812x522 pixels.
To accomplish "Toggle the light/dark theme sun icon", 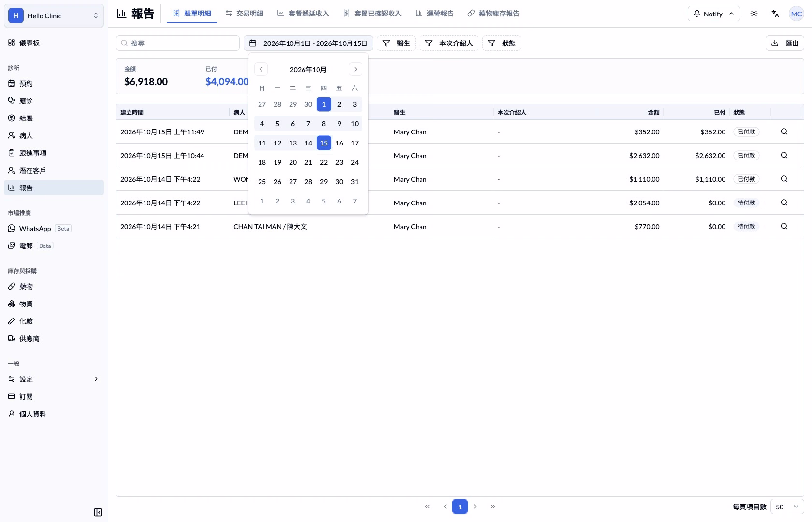I will coord(754,14).
